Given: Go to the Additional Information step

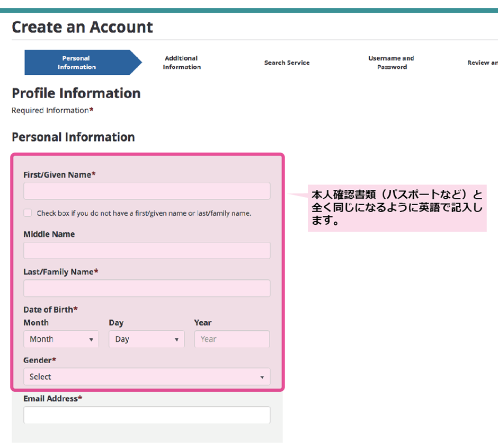Looking at the screenshot, I should pos(181,63).
